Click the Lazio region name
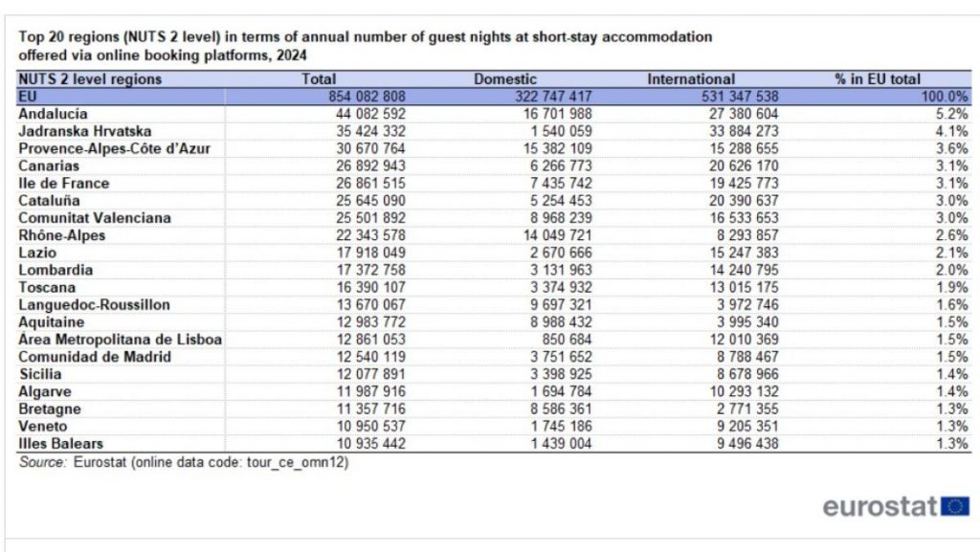Image resolution: width=980 pixels, height=552 pixels. point(37,253)
